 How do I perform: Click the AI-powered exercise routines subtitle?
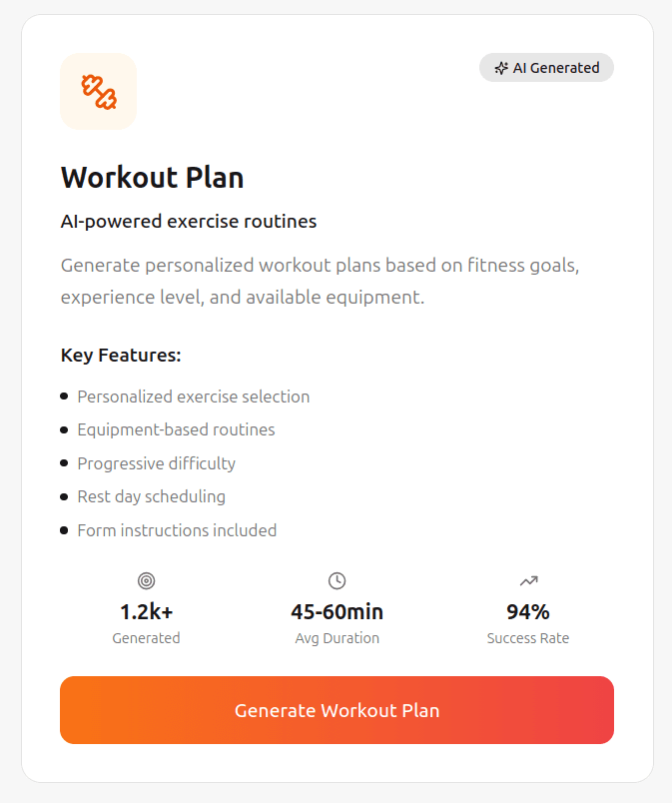coord(189,221)
